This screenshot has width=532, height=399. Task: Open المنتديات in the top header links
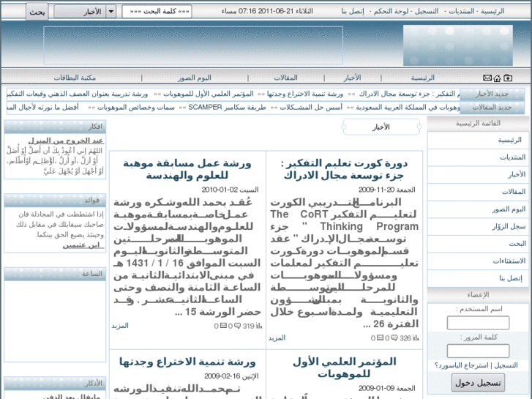point(462,11)
